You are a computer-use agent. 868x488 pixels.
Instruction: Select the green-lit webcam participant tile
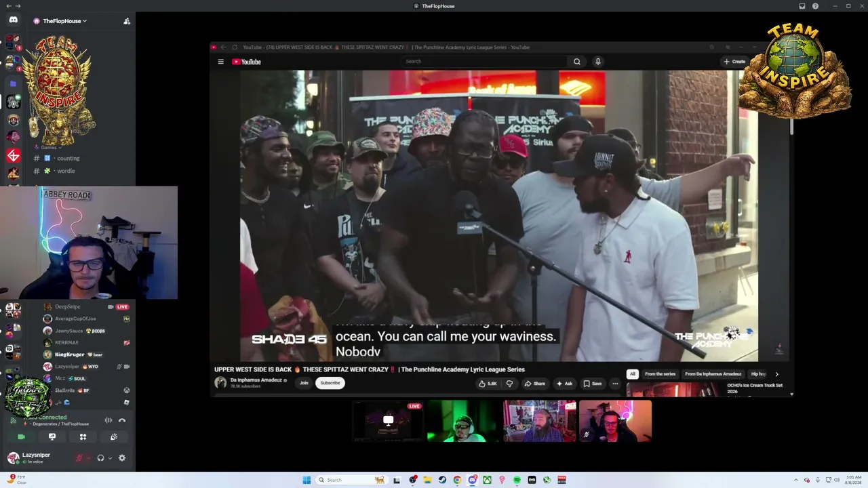click(464, 421)
